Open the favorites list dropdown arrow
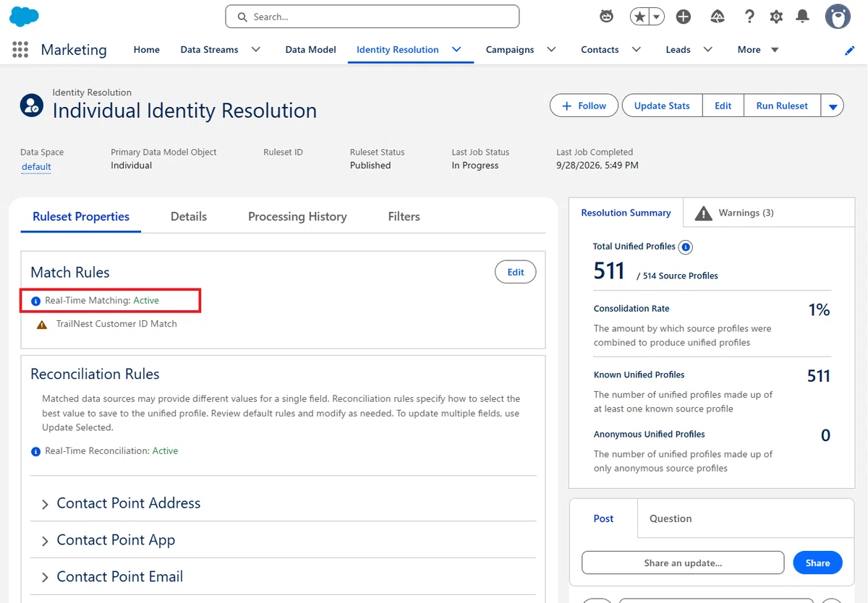 [x=657, y=17]
